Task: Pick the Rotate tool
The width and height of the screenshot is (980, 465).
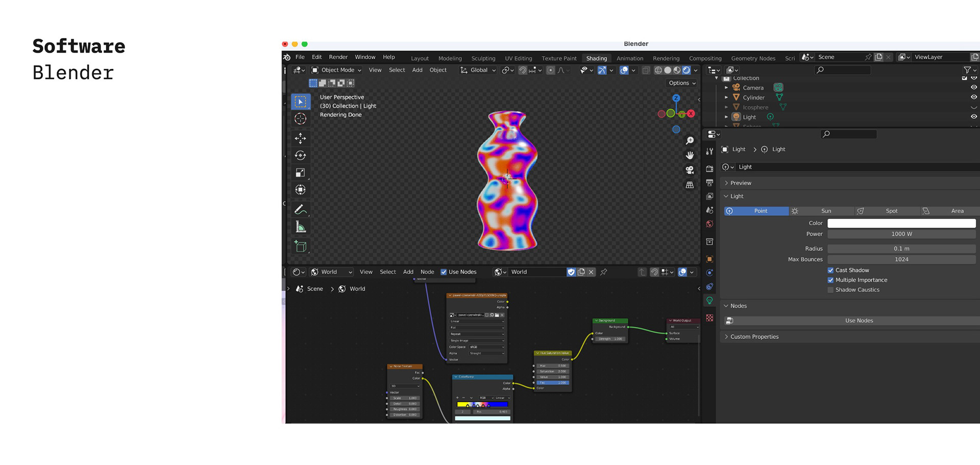Action: pyautogui.click(x=301, y=155)
